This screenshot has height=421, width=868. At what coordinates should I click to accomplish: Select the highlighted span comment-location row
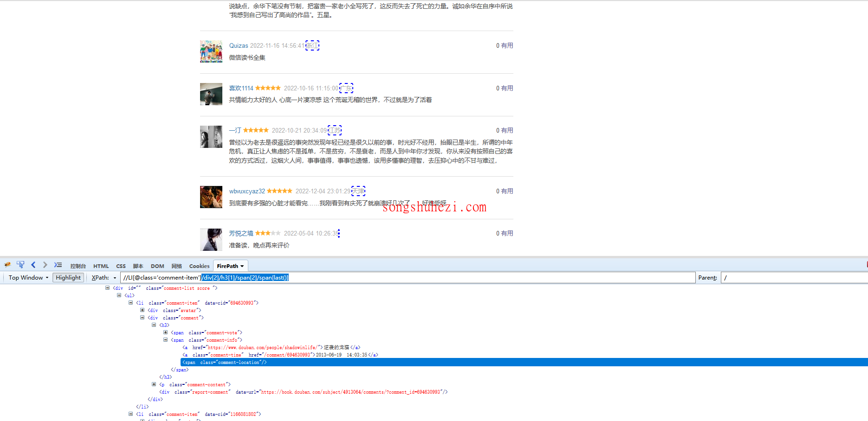click(x=524, y=362)
